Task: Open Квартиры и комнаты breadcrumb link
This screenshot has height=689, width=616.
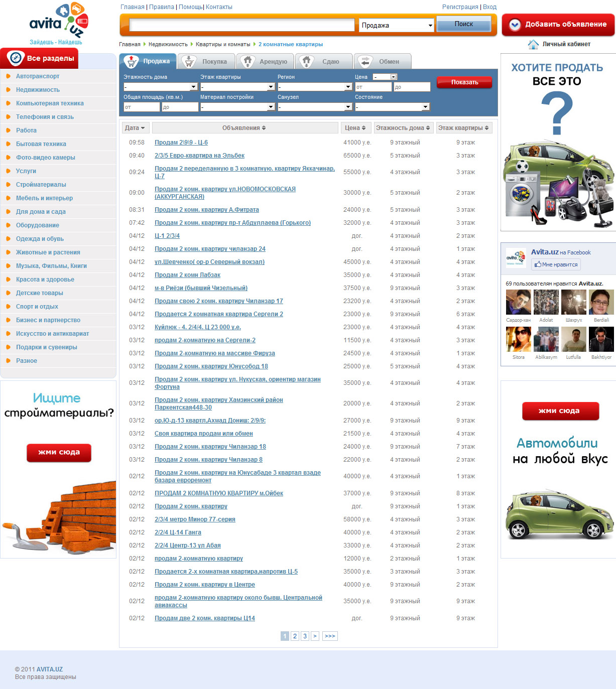Action: [x=223, y=45]
